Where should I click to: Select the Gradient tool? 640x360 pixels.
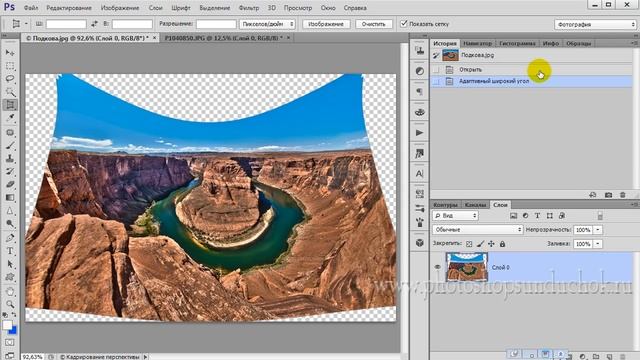(x=10, y=198)
